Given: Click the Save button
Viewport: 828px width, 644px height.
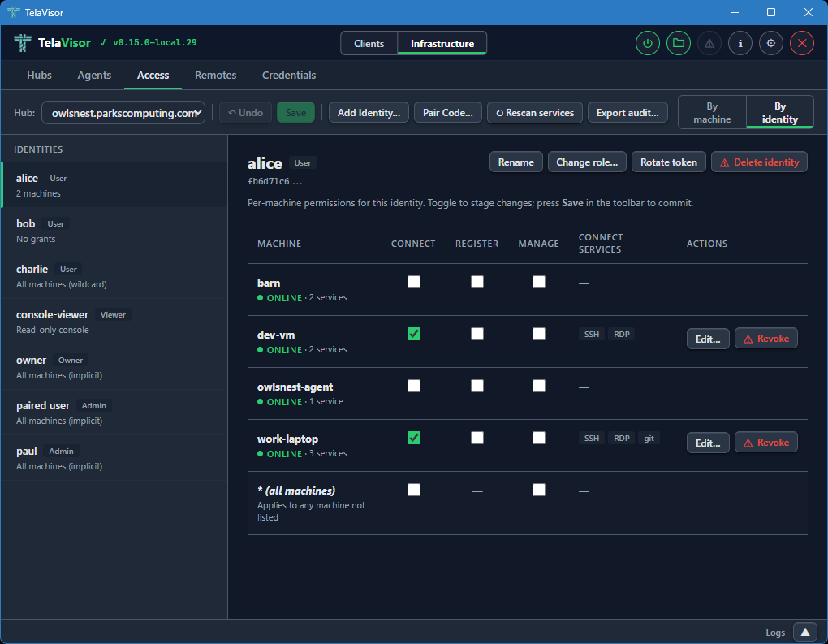Looking at the screenshot, I should tap(295, 113).
